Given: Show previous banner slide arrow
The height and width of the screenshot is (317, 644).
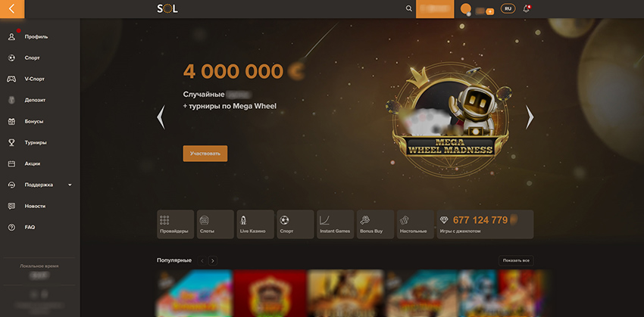Looking at the screenshot, I should [x=161, y=117].
